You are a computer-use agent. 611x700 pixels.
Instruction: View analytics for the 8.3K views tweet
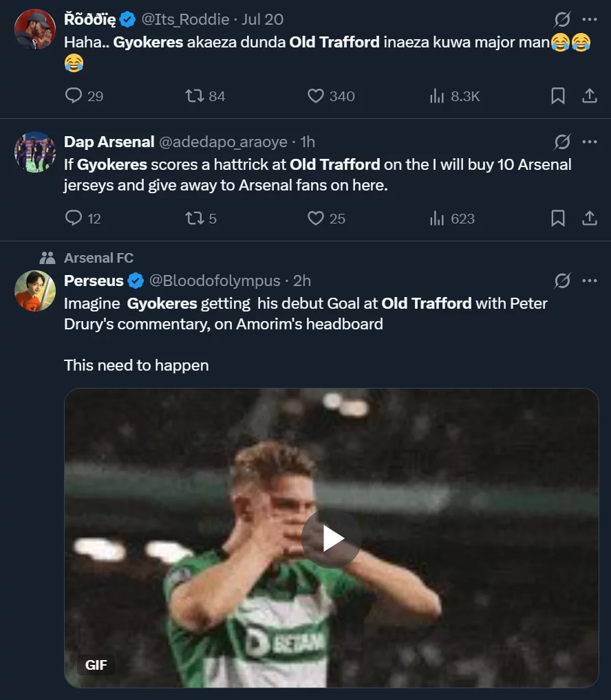point(437,96)
